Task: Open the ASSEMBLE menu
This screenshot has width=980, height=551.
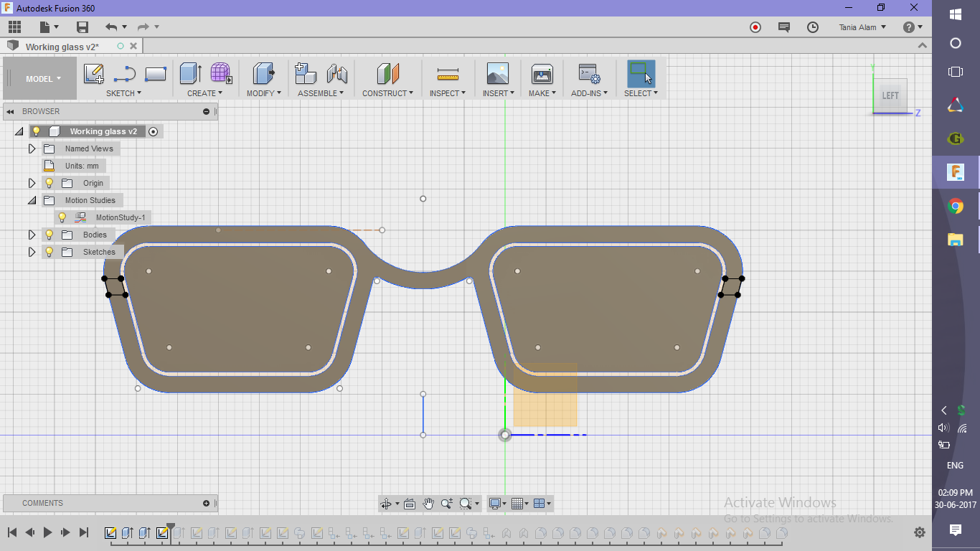Action: [320, 93]
